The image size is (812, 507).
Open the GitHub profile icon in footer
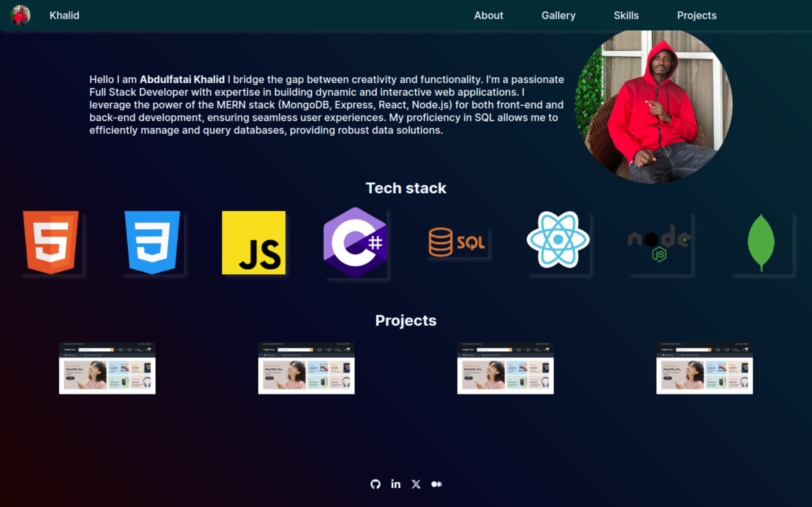point(375,484)
